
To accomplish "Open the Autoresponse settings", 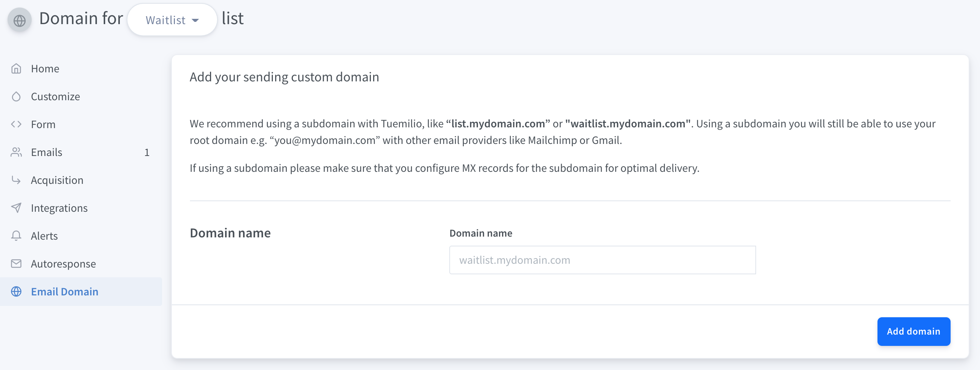I will click(63, 263).
